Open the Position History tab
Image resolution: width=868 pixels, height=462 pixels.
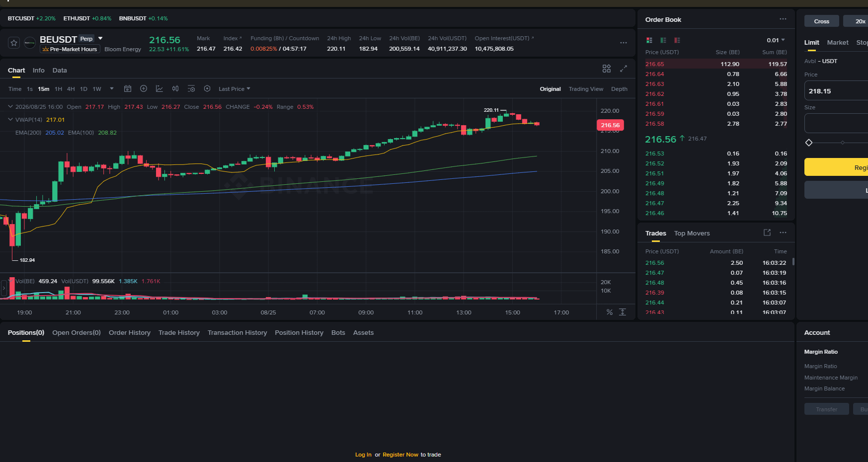(299, 332)
